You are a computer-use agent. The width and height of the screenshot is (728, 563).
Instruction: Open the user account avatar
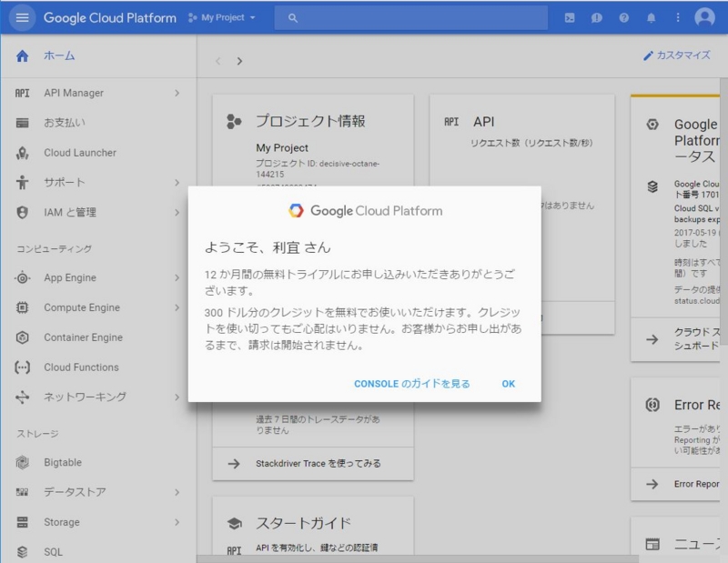coord(704,17)
